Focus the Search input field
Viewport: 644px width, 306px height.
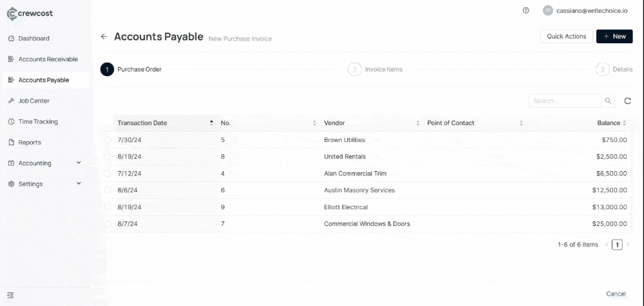[564, 101]
